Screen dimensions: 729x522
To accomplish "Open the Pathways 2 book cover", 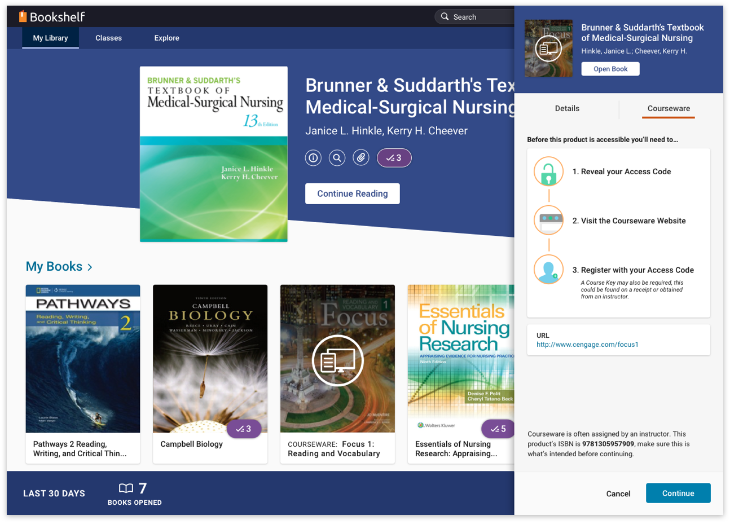I will click(83, 359).
